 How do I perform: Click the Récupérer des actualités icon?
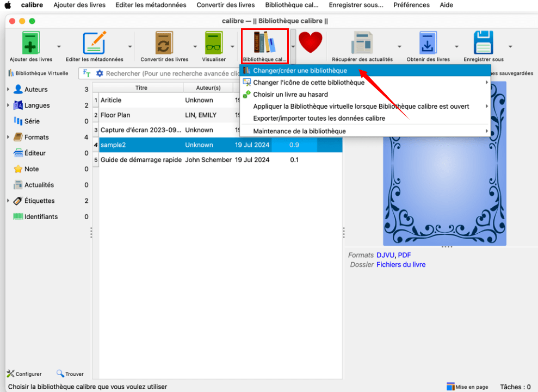click(x=362, y=42)
